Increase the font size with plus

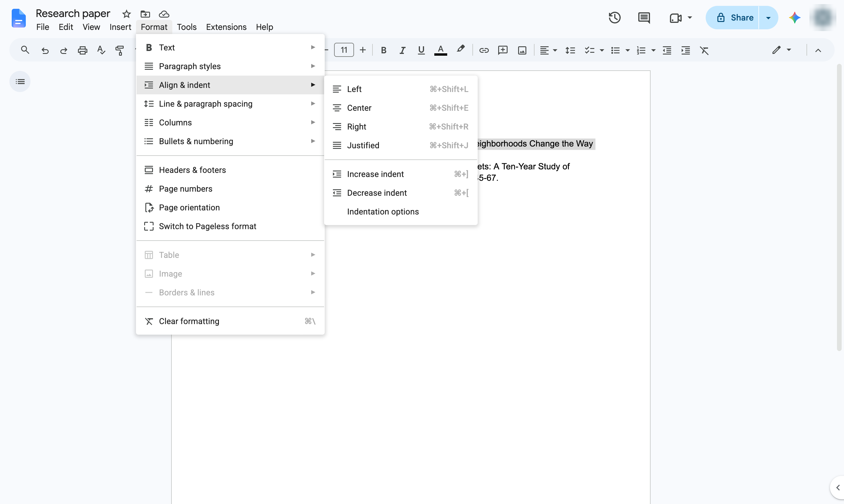[x=363, y=50]
